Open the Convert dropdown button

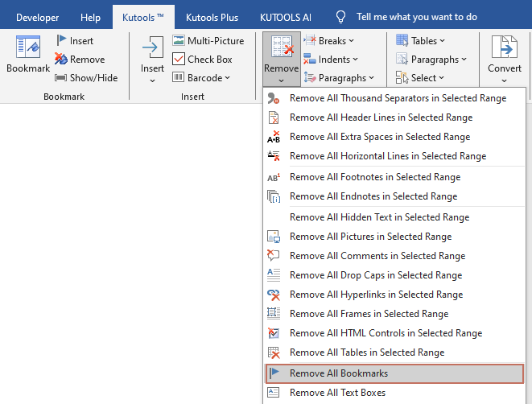point(504,59)
